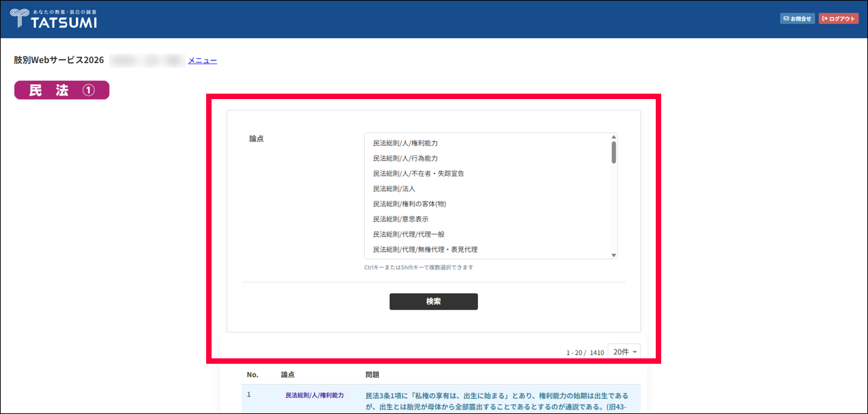Click the 民法① subject badge
Screen dimensions: 868x414
(x=62, y=90)
